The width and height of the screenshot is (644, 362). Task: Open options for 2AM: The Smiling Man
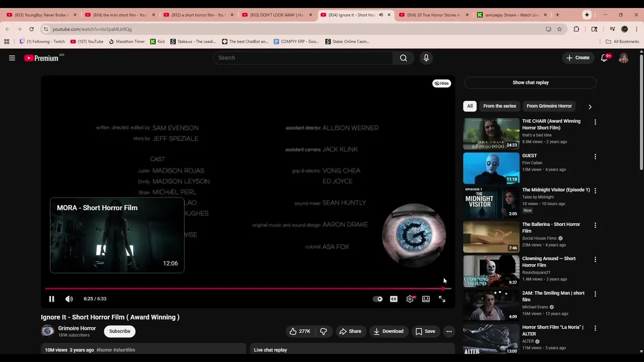(x=595, y=294)
